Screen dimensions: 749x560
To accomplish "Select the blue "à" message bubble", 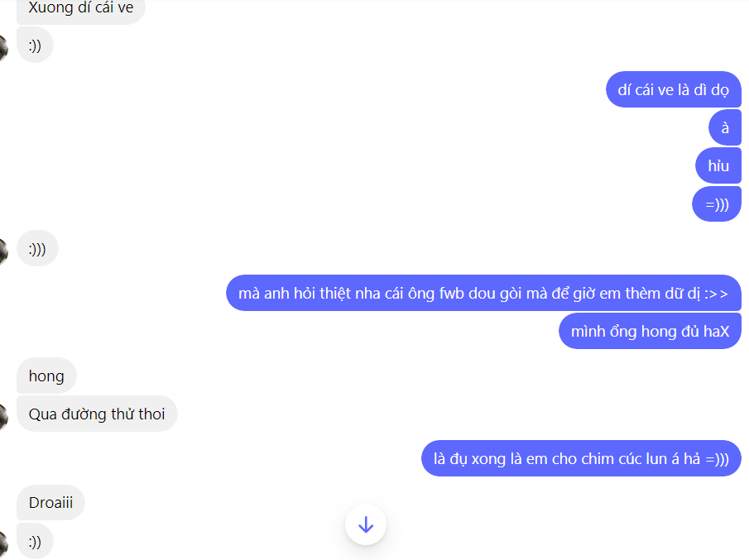I will tap(725, 127).
